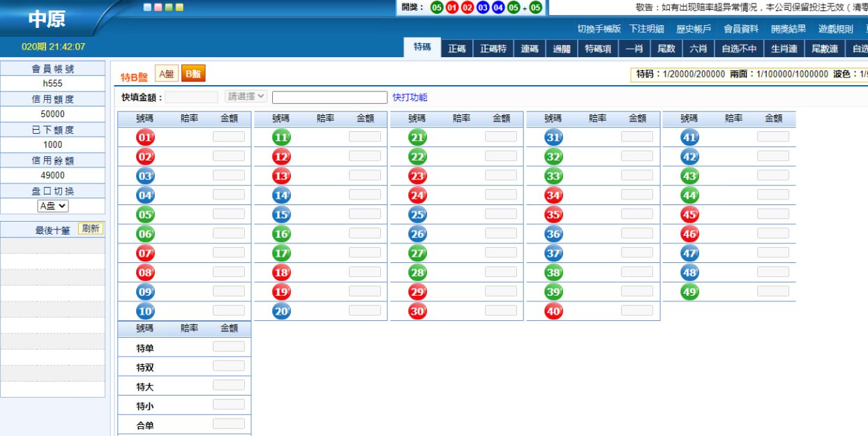Image resolution: width=868 pixels, height=436 pixels.
Task: Click the 刷新 refresh button
Action: 91,228
